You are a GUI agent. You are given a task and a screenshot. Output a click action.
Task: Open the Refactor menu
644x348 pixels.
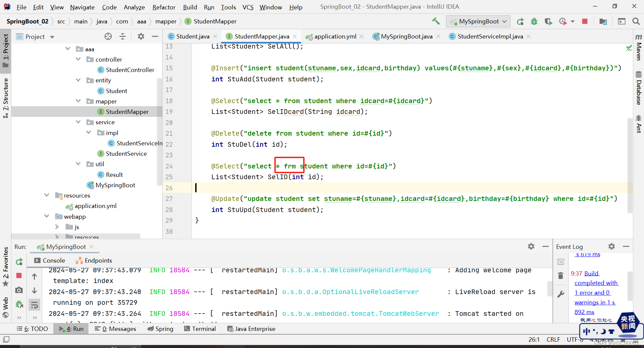tap(164, 7)
